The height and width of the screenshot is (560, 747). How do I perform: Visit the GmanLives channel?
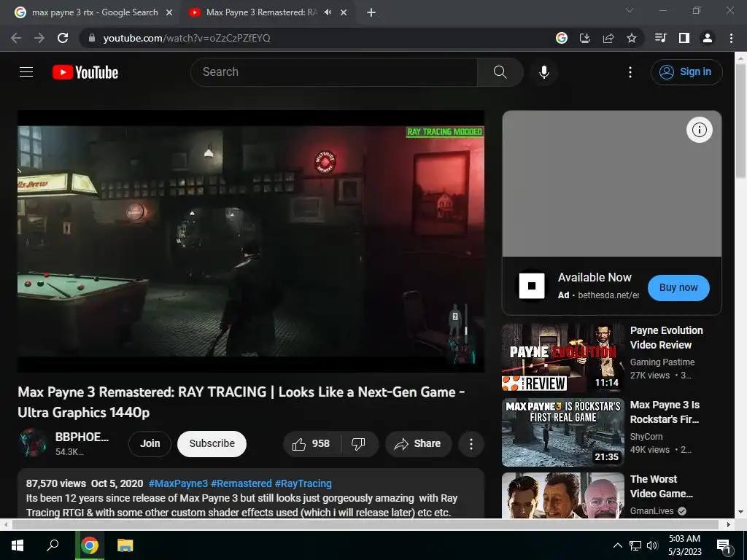pos(651,511)
